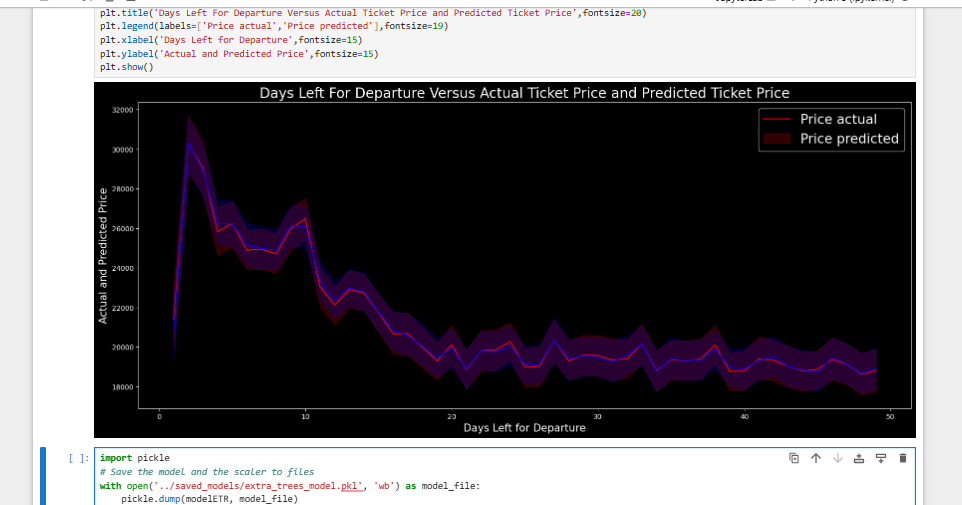
Task: Click the Save the model comment line
Action: pos(207,471)
